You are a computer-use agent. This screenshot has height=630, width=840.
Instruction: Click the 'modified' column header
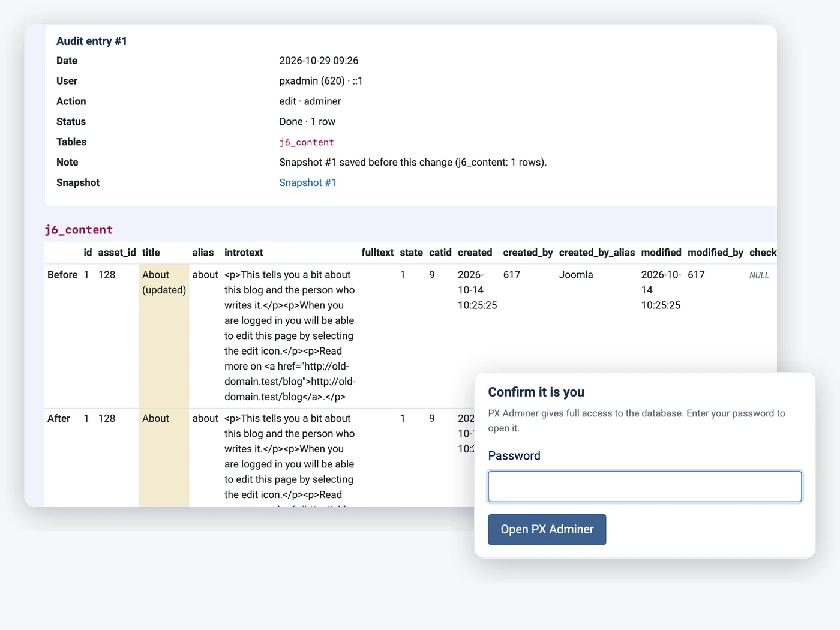click(661, 253)
